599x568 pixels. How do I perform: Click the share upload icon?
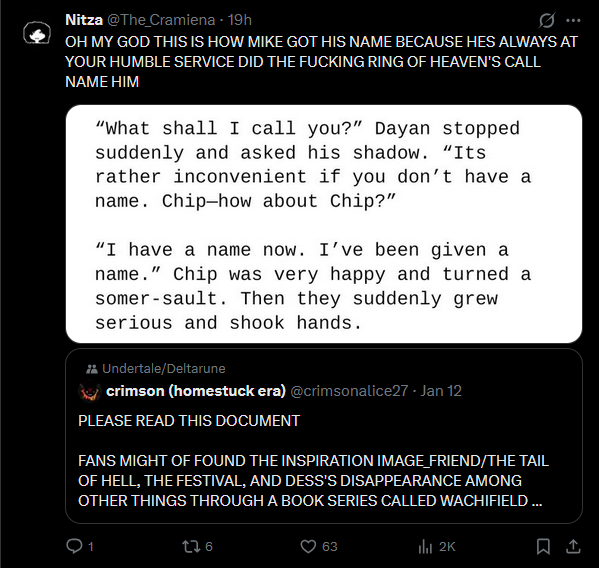click(x=573, y=546)
